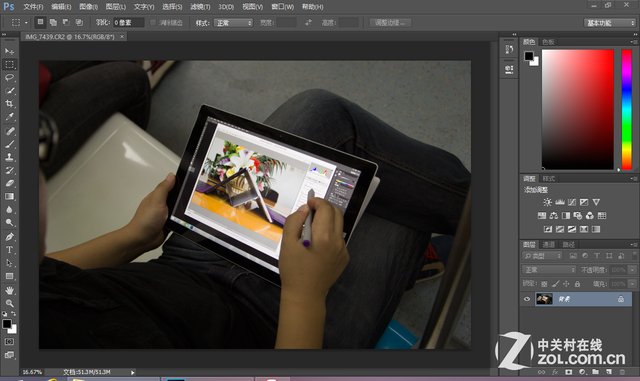The width and height of the screenshot is (640, 381).
Task: Switch to the 路径 paths tab
Action: (569, 245)
